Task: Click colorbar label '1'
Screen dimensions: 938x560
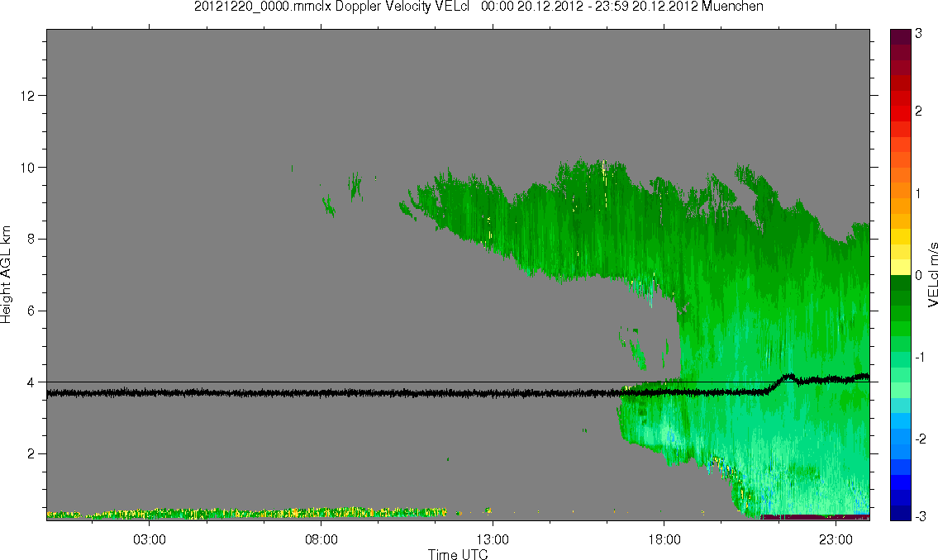Action: 918,193
